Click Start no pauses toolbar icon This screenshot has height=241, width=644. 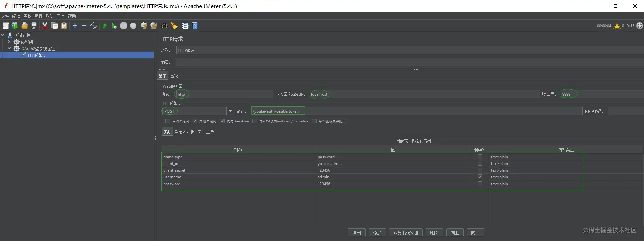(114, 26)
